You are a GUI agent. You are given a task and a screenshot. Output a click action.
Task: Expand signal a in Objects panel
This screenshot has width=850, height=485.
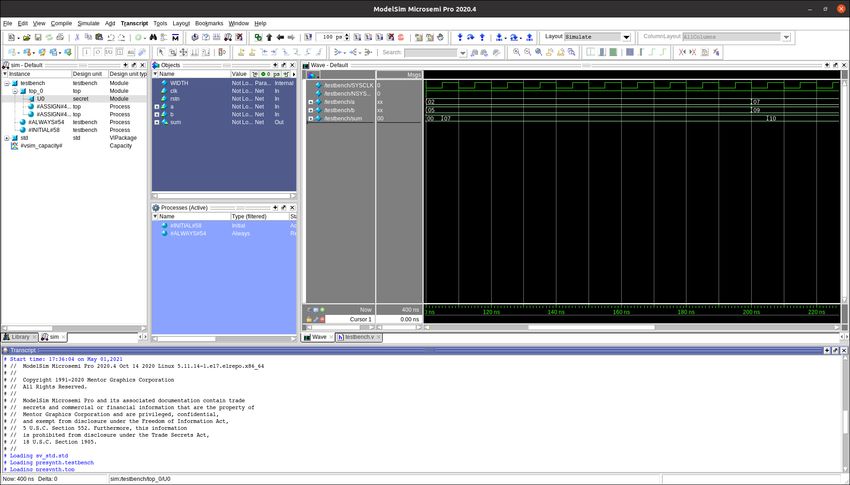coord(157,107)
